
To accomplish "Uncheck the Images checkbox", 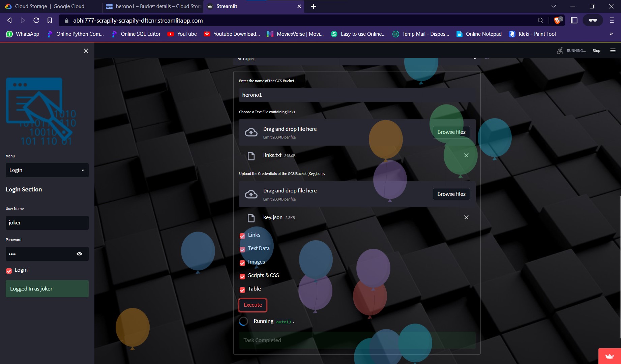I will (x=242, y=263).
